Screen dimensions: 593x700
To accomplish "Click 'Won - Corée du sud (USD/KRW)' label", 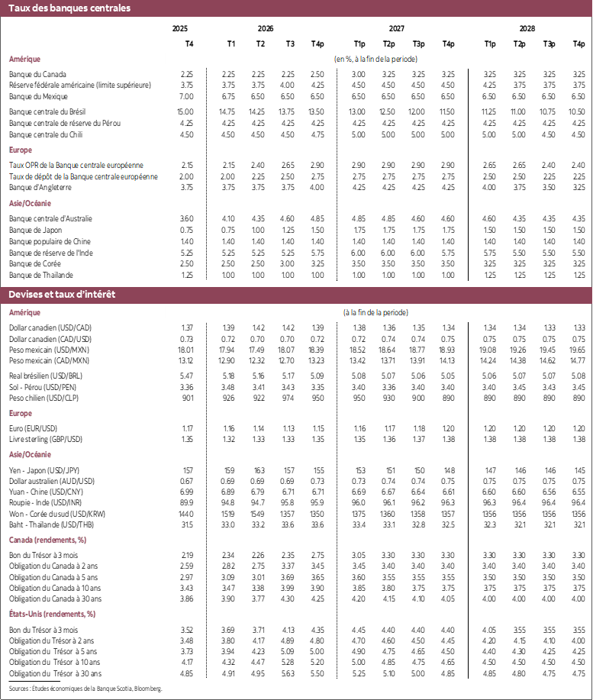I will tap(57, 515).
